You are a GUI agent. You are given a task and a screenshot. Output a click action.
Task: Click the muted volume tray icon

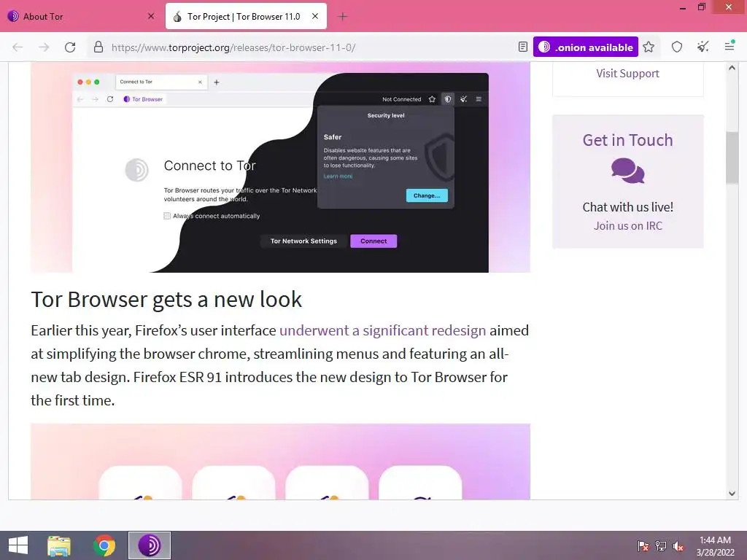coord(678,546)
